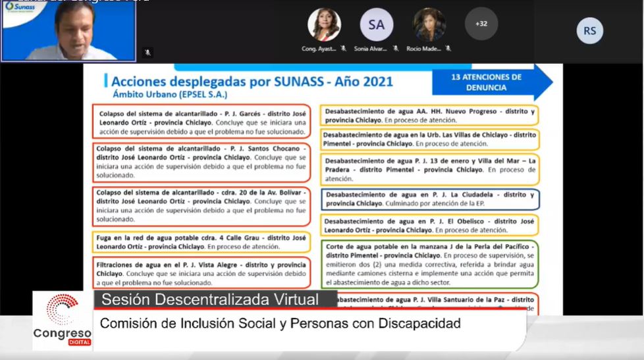This screenshot has width=644, height=360.
Task: Click the name label 'Rocio Made...'
Action: pos(423,49)
